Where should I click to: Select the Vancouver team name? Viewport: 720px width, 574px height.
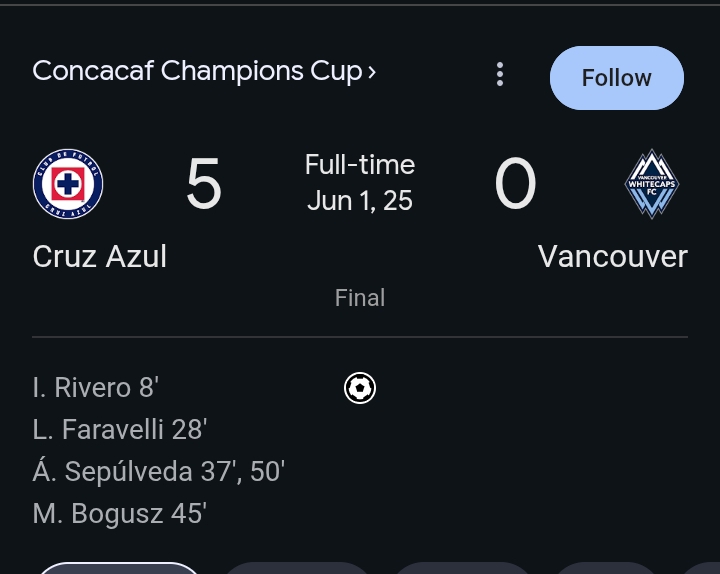(x=613, y=256)
